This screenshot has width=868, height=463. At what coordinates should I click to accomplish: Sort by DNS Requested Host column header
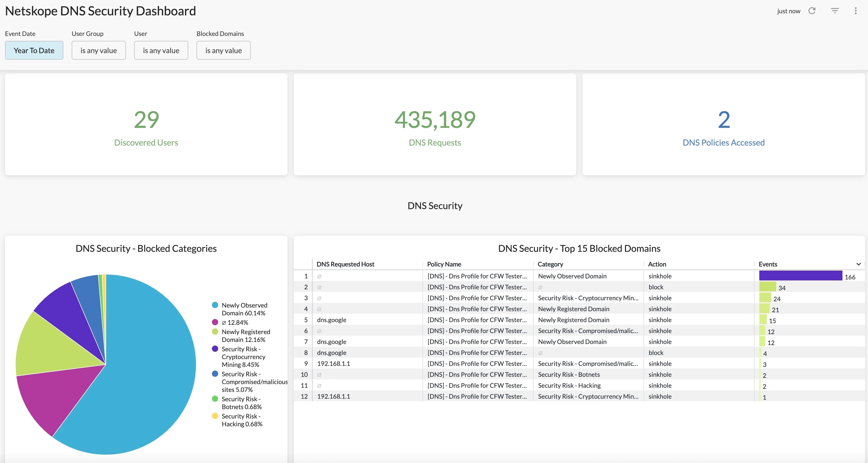pyautogui.click(x=345, y=264)
